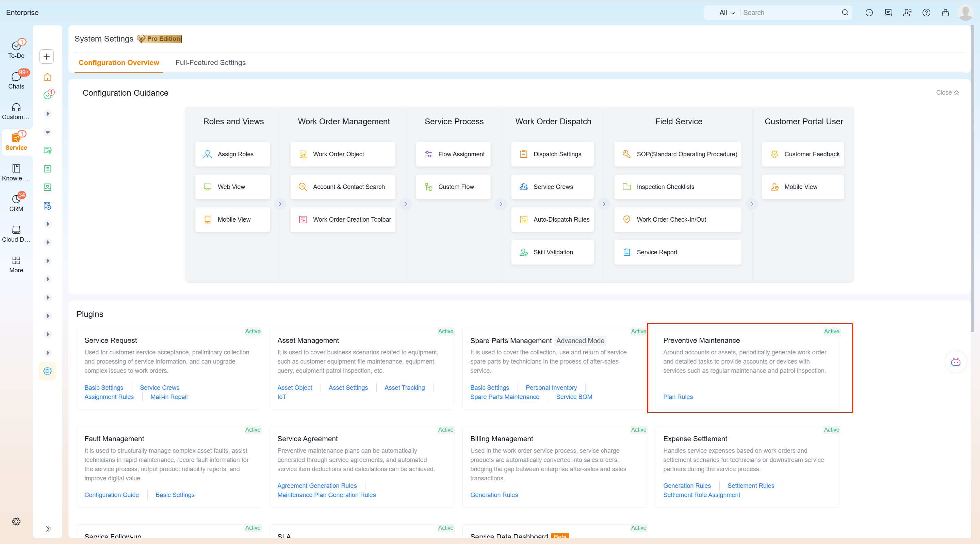Open the Custom Flow card
The width and height of the screenshot is (980, 544).
[x=453, y=187]
